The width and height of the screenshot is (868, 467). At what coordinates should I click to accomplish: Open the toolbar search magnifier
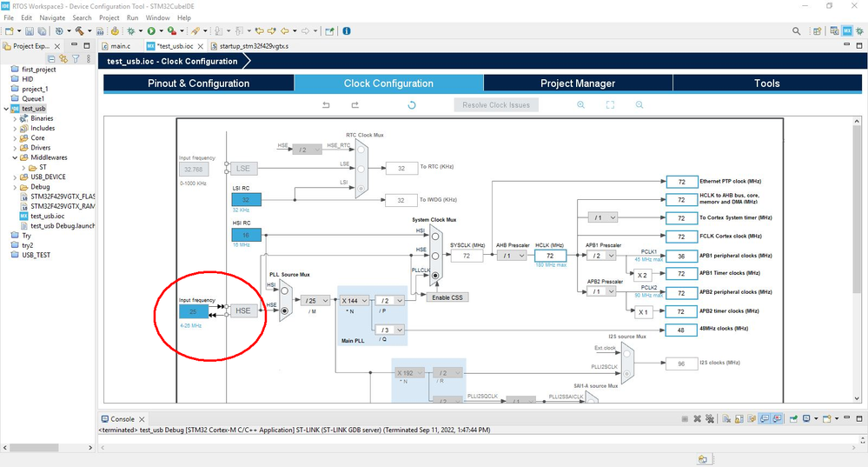796,31
